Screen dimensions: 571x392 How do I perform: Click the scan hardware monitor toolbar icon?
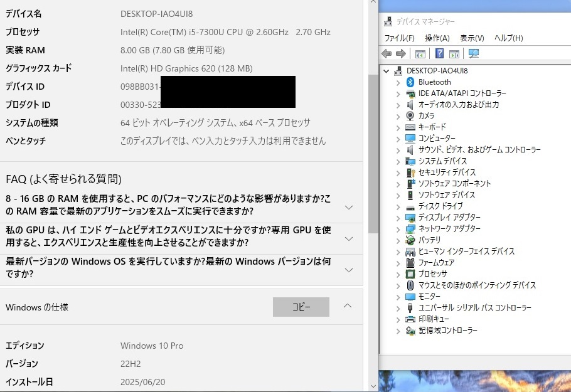[474, 53]
